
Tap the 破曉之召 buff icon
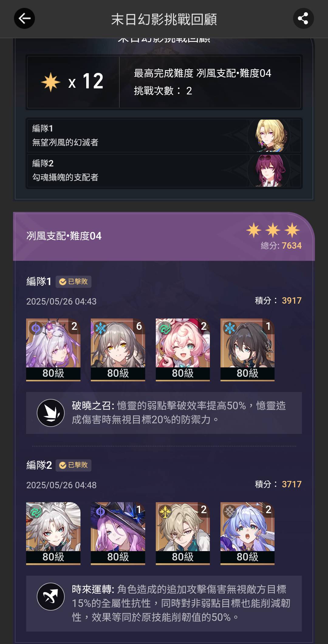point(51,413)
